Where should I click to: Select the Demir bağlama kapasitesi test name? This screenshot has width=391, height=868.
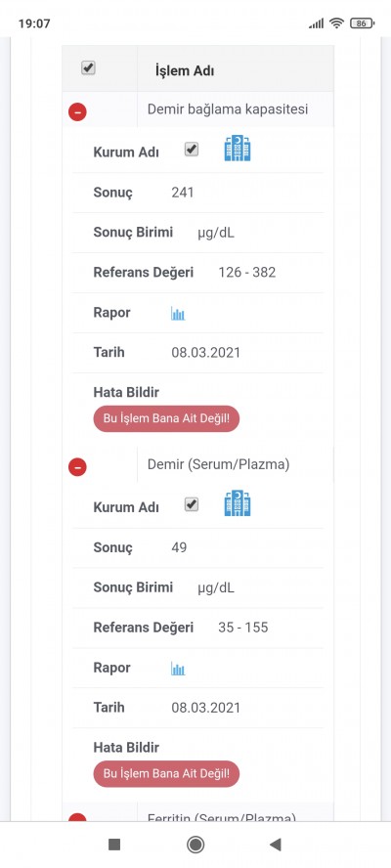point(228,109)
